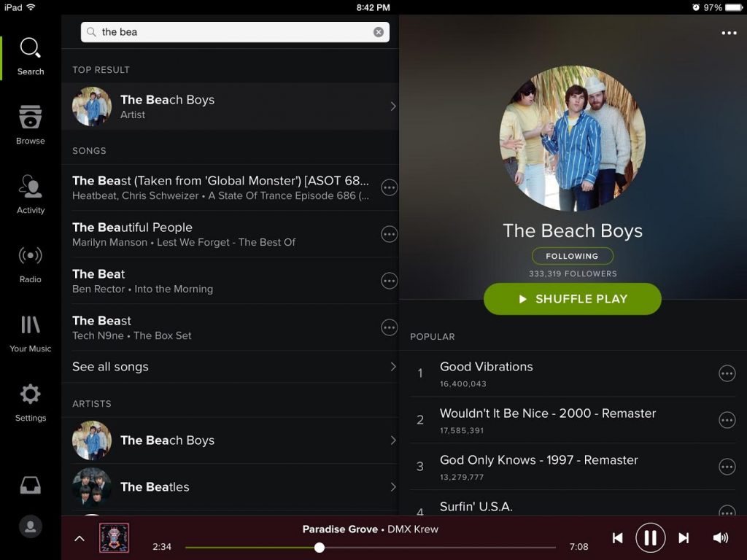Click the playback progress slider knob

coord(319,547)
